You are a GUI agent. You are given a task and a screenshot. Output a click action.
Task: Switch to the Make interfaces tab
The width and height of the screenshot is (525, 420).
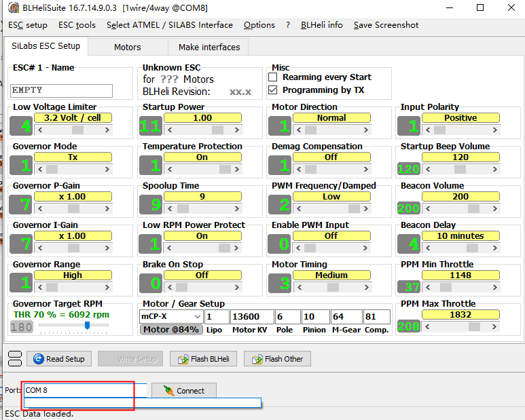pyautogui.click(x=209, y=47)
